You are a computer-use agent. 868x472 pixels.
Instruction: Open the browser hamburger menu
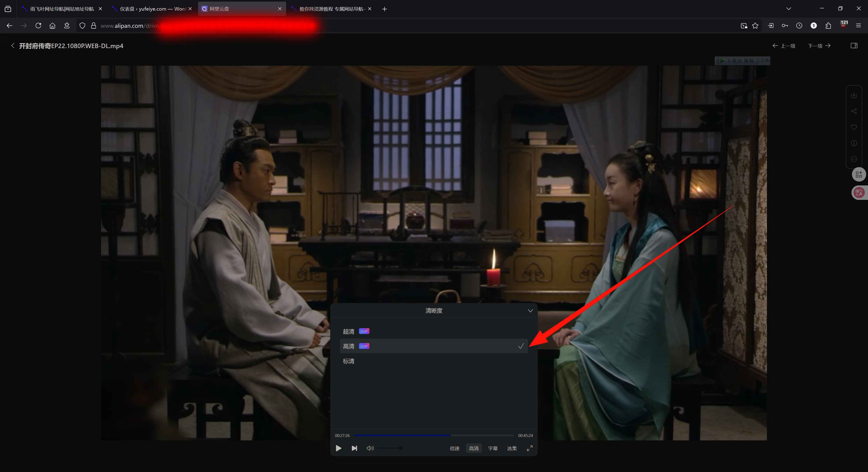tap(858, 26)
